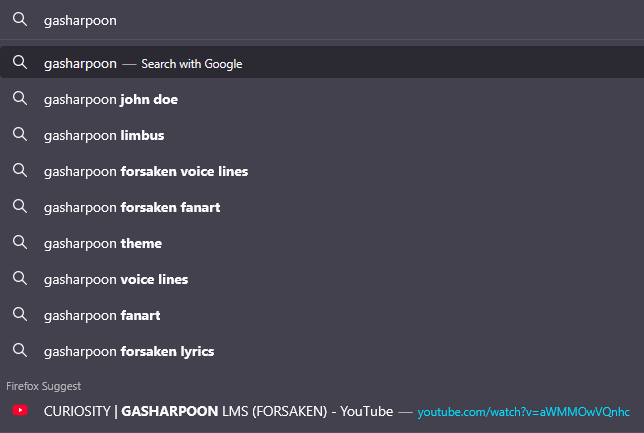Click search icon next to 'gasharpoon voice lines'

pos(20,279)
